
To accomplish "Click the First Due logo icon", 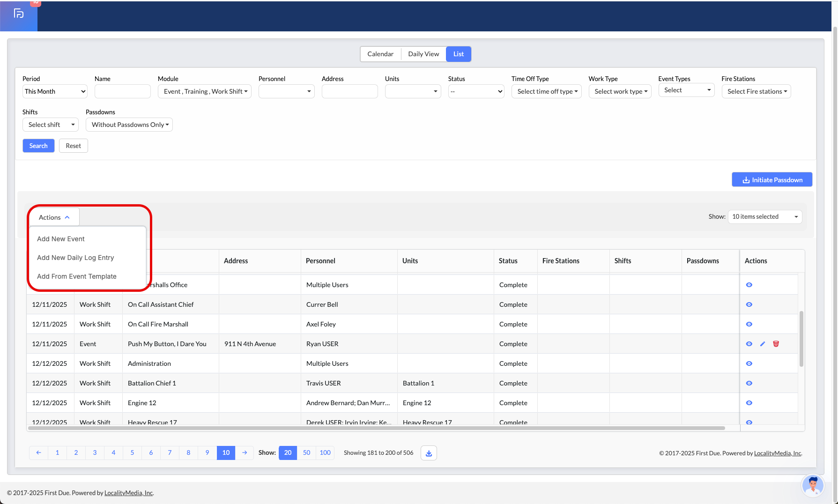I will click(19, 14).
